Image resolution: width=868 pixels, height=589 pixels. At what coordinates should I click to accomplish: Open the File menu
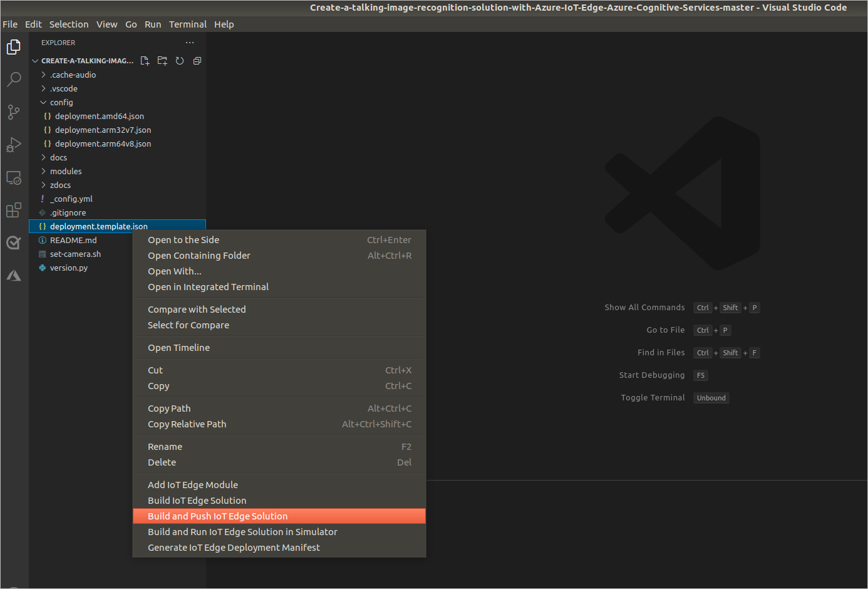pyautogui.click(x=10, y=24)
